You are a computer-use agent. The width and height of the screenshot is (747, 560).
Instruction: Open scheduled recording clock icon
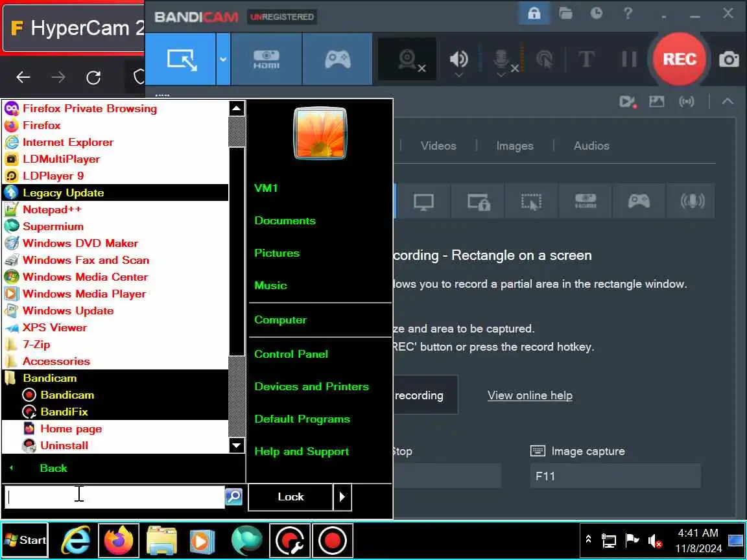[596, 14]
